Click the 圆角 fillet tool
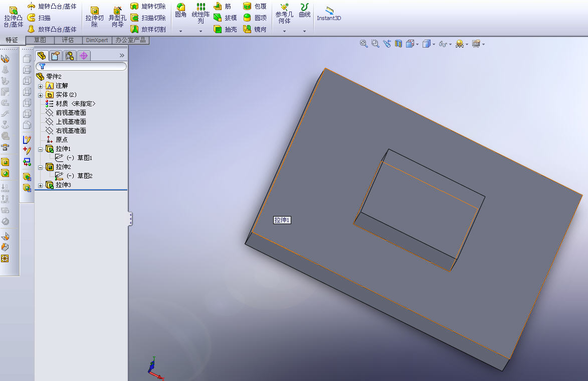This screenshot has width=588, height=381. coord(181,11)
